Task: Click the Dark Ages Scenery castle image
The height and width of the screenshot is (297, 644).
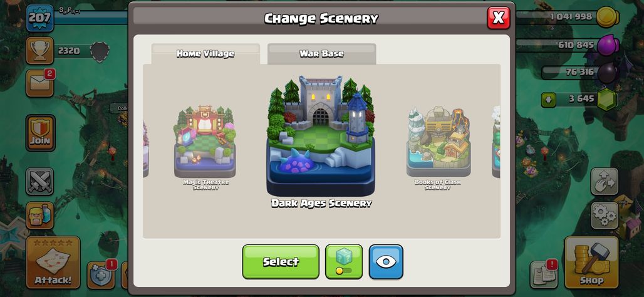Action: tap(321, 135)
